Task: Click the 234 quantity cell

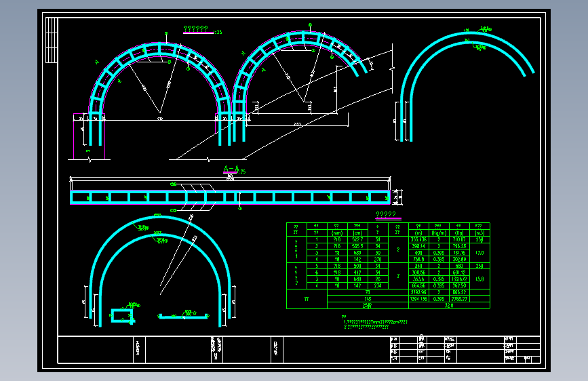Action: [377, 285]
